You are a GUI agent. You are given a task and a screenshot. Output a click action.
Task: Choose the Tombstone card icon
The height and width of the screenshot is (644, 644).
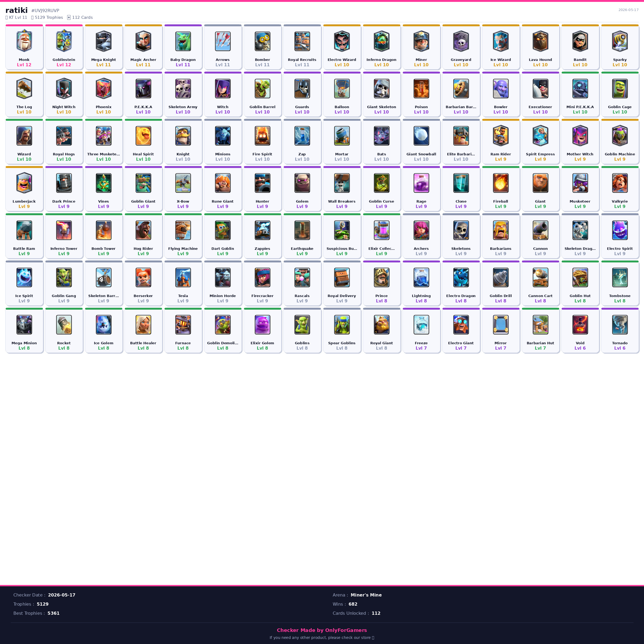(620, 277)
